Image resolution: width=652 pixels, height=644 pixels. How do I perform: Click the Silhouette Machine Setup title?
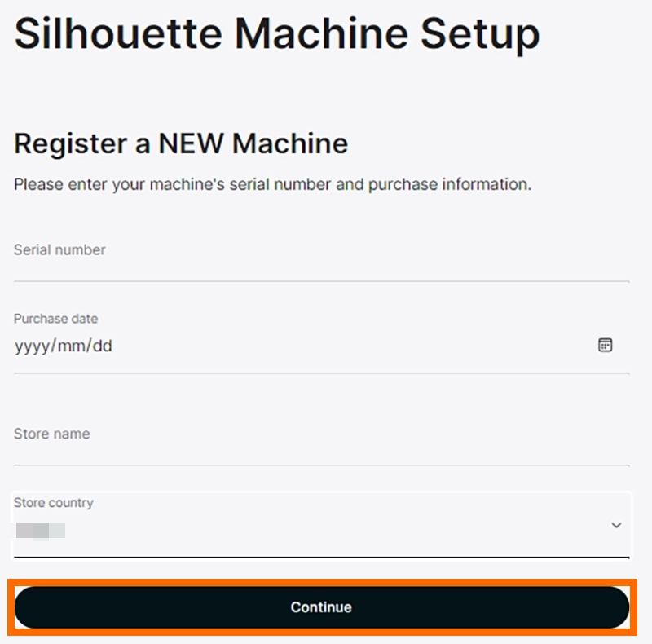tap(277, 35)
